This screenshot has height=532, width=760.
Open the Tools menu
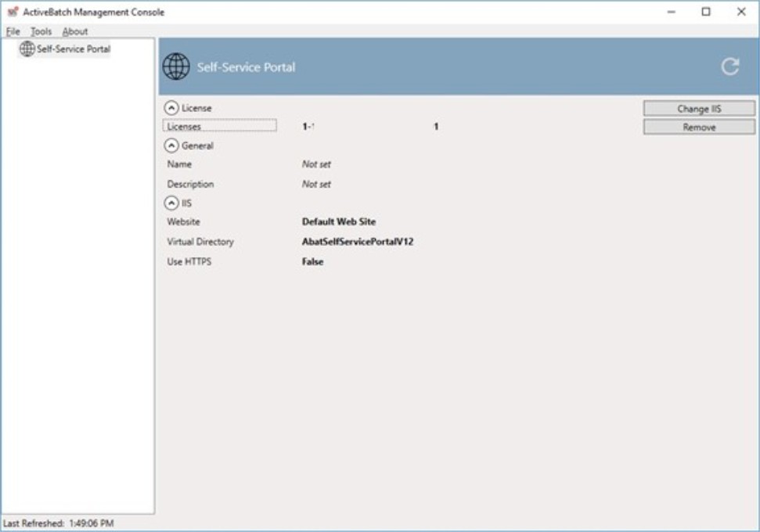(41, 31)
